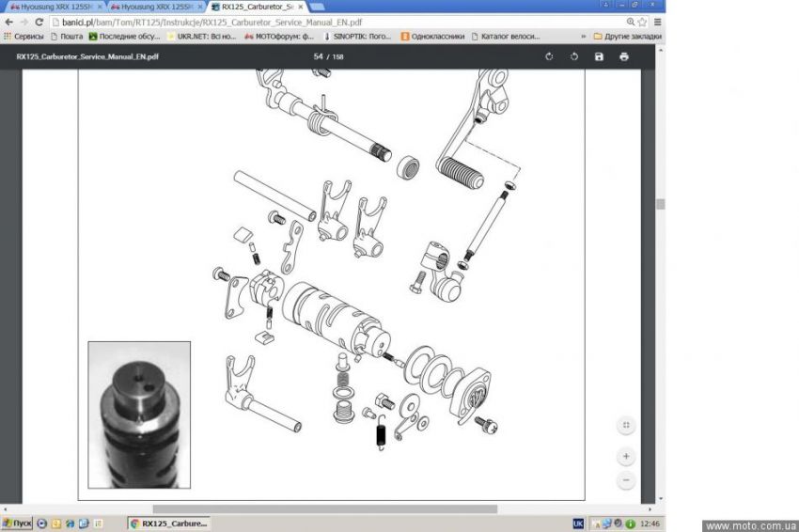This screenshot has width=799, height=532.
Task: Go forward to the next page
Action: [x=23, y=22]
